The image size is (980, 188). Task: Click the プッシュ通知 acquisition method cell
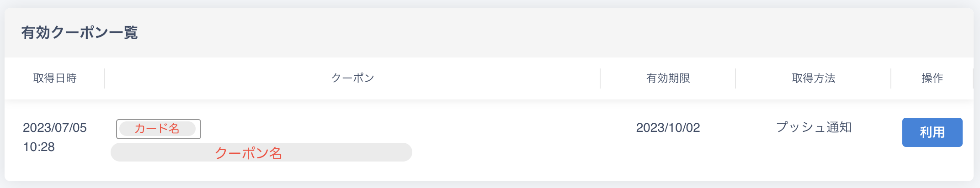click(x=814, y=127)
